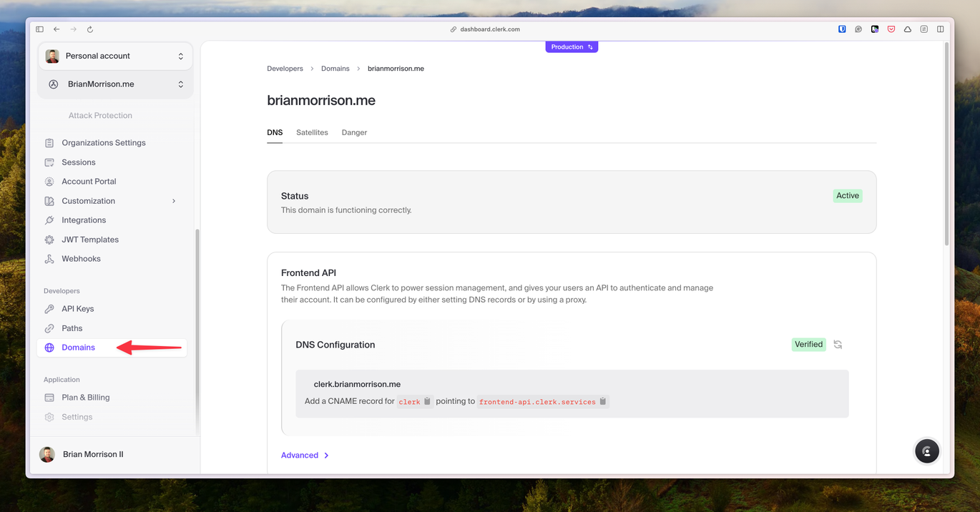Click the Active status badge
Viewport: 980px width, 512px height.
click(848, 195)
